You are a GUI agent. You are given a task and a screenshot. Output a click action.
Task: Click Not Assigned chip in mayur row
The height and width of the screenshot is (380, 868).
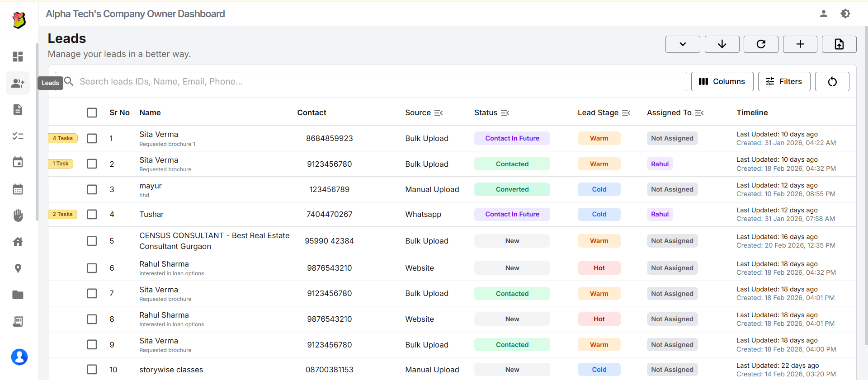click(672, 189)
